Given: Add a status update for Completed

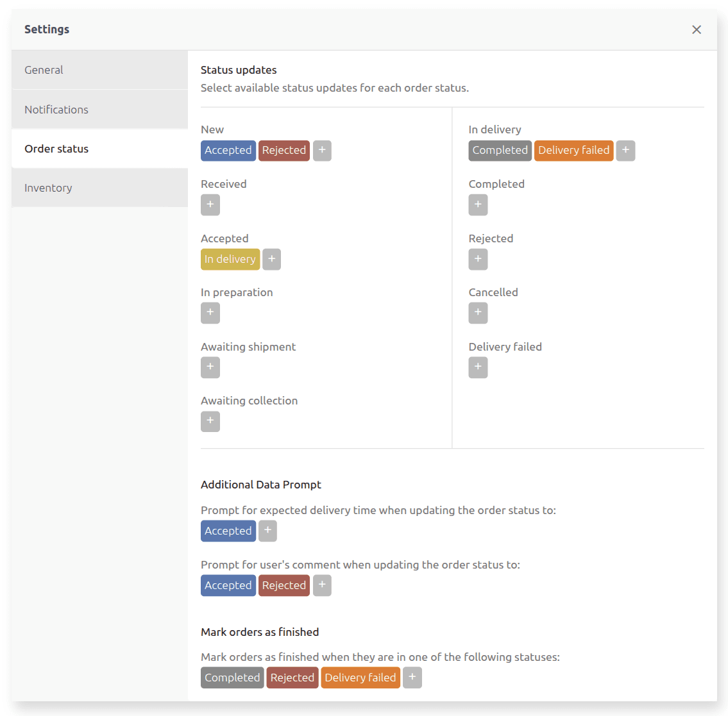Looking at the screenshot, I should click(x=478, y=204).
